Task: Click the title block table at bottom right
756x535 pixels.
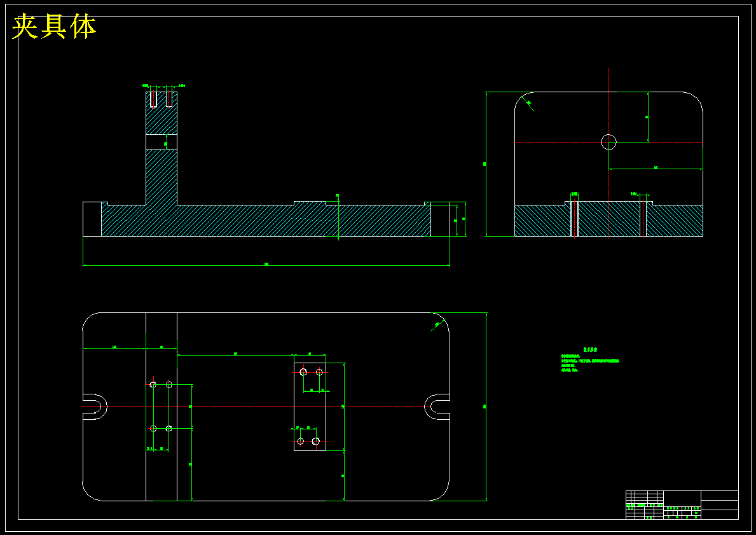Action: click(682, 505)
